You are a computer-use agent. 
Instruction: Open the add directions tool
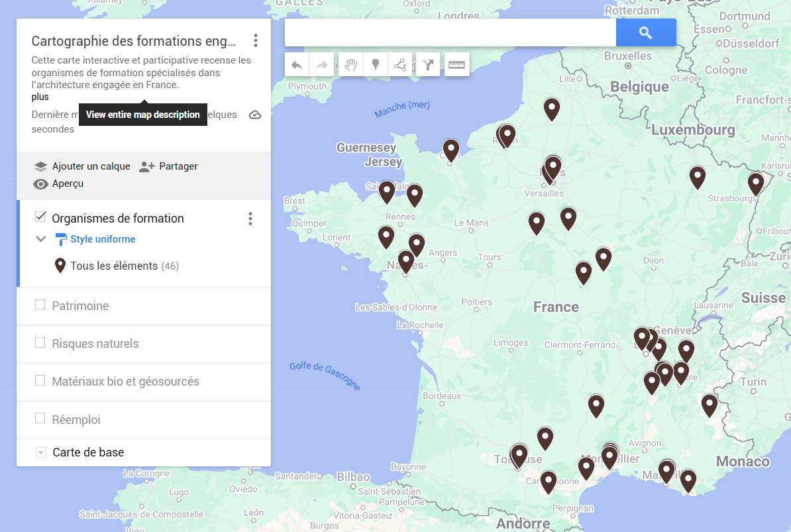point(428,64)
